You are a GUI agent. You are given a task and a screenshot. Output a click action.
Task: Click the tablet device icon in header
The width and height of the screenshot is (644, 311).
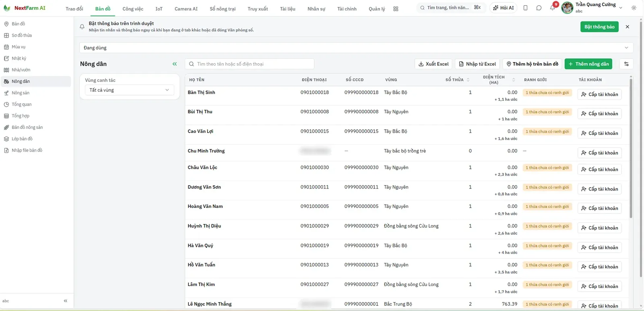pyautogui.click(x=525, y=8)
